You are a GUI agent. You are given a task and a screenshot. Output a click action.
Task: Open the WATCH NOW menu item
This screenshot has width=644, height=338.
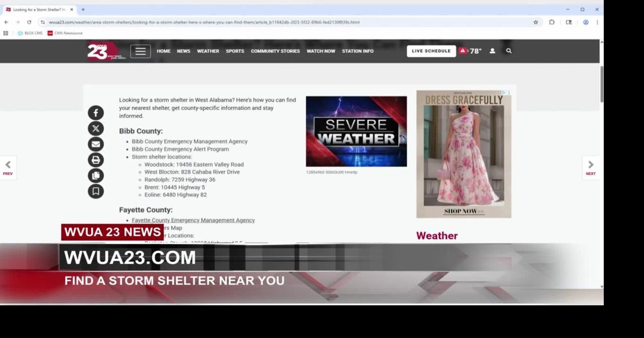coord(321,51)
